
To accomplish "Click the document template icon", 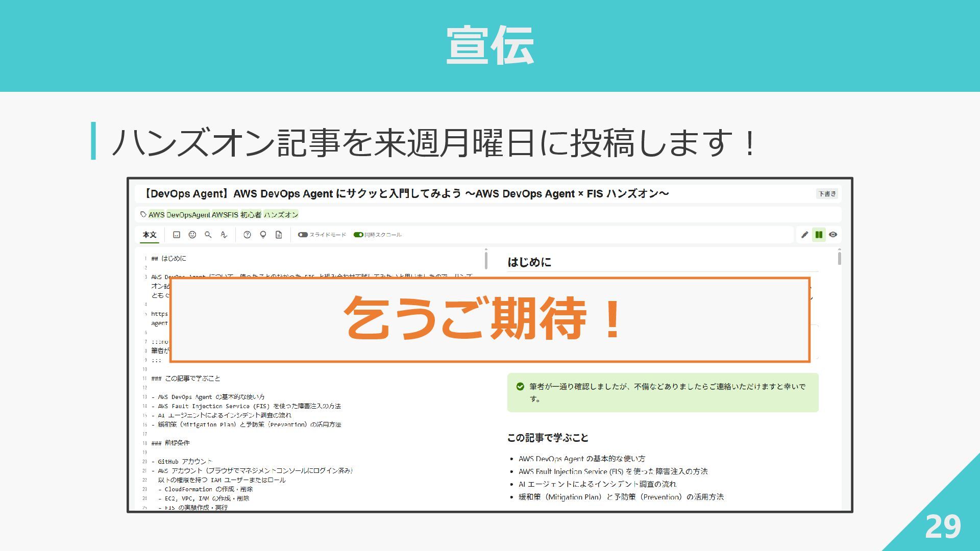I will (x=279, y=235).
